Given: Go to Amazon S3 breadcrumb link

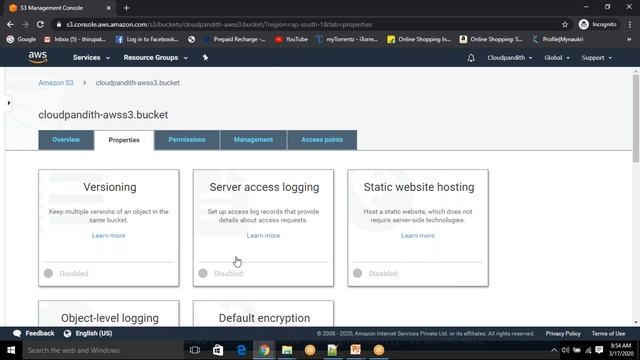Looking at the screenshot, I should click(x=56, y=83).
